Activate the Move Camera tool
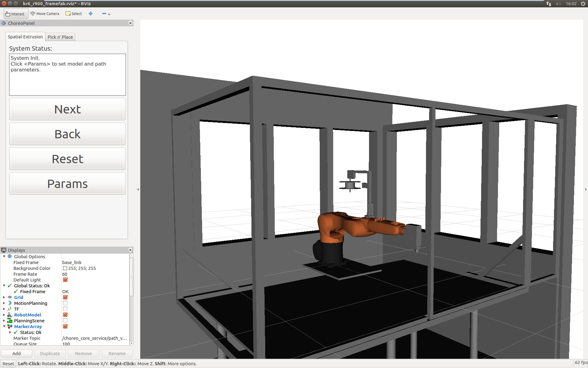Image resolution: width=588 pixels, height=368 pixels. (45, 14)
